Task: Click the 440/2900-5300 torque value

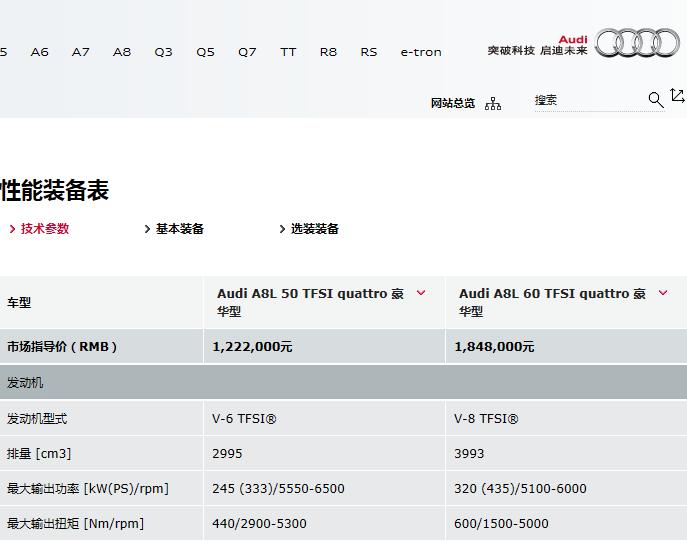Action: pyautogui.click(x=259, y=523)
